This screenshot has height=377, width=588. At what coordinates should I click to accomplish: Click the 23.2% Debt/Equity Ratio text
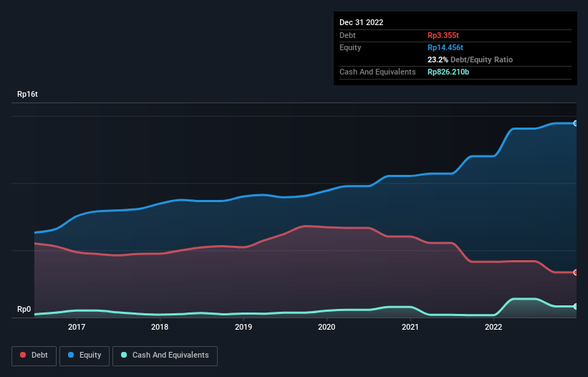point(471,59)
